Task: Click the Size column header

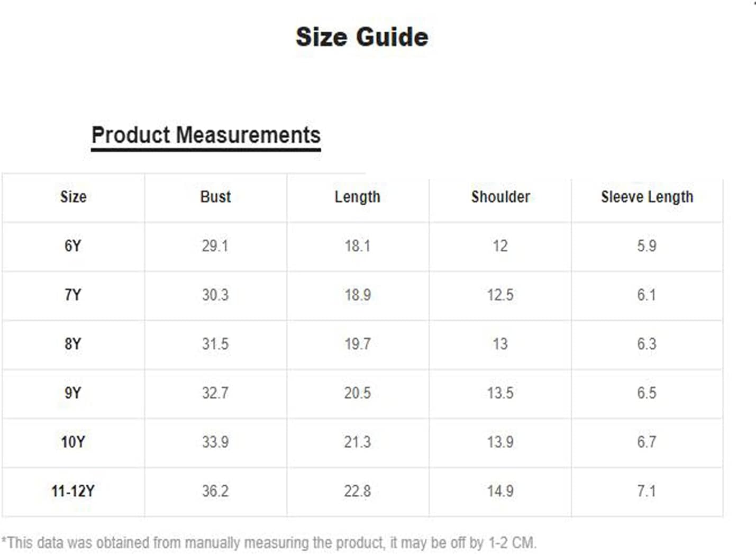Action: (73, 197)
